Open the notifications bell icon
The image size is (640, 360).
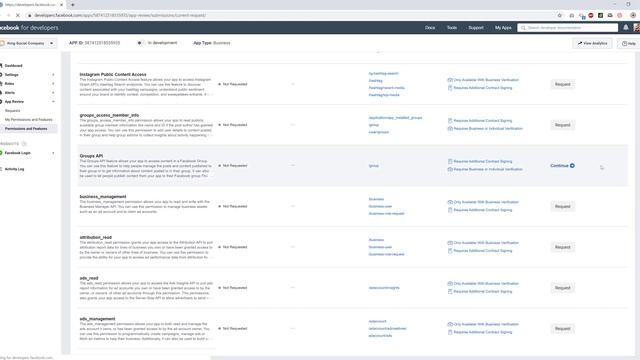[x=626, y=27]
